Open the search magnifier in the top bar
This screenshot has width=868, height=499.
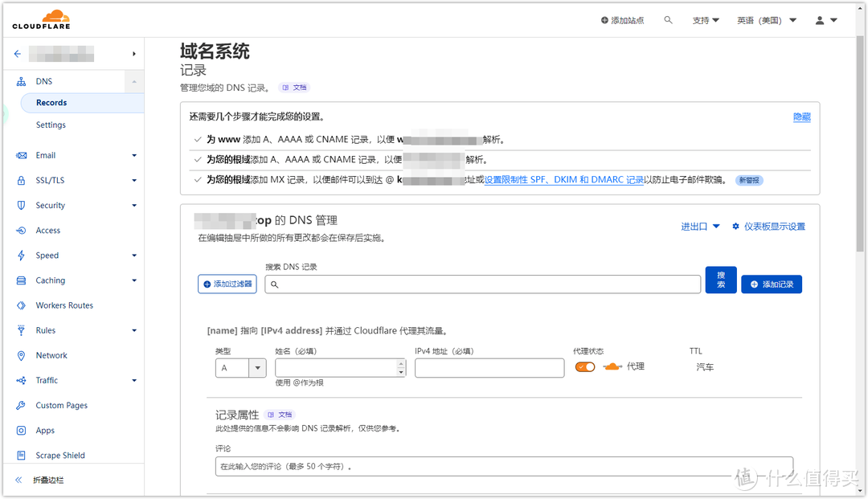click(668, 20)
